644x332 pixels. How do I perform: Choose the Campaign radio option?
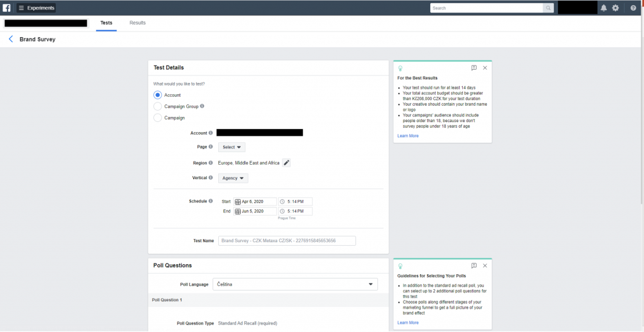coord(158,118)
